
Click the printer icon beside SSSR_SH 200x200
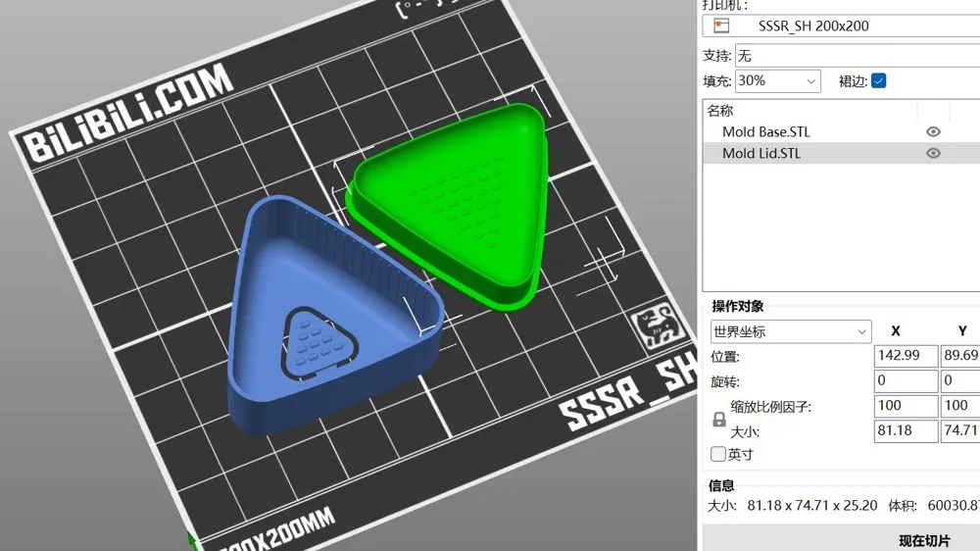[x=721, y=25]
